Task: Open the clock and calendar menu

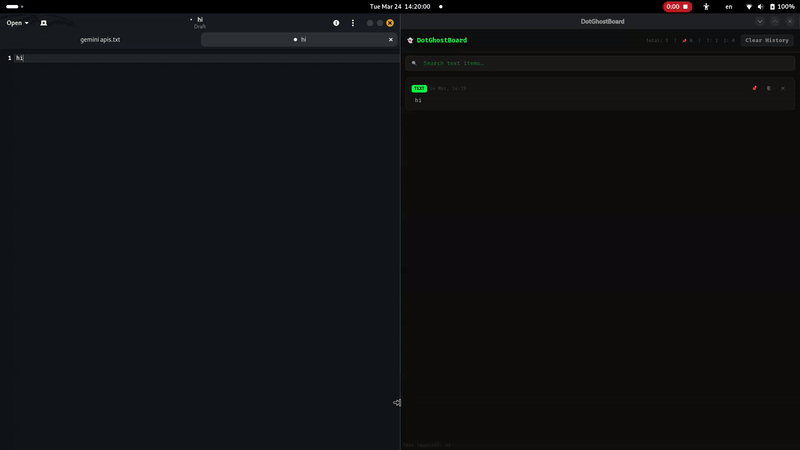Action: [400, 7]
